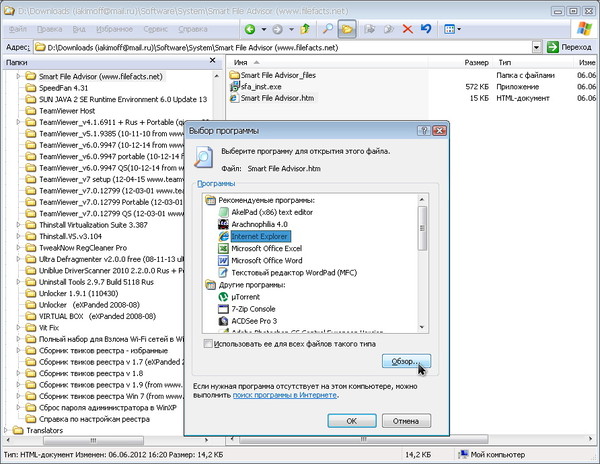Click the dialog help question mark button

[x=424, y=131]
